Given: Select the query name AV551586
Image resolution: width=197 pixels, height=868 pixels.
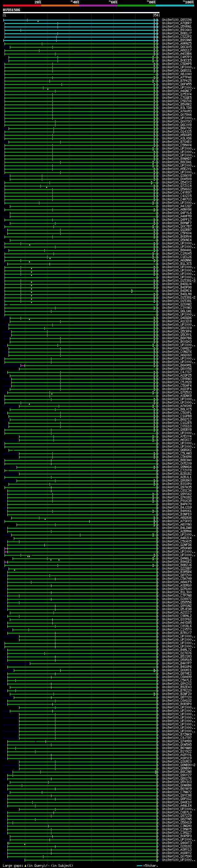Looking at the screenshot, I should point(11,10).
